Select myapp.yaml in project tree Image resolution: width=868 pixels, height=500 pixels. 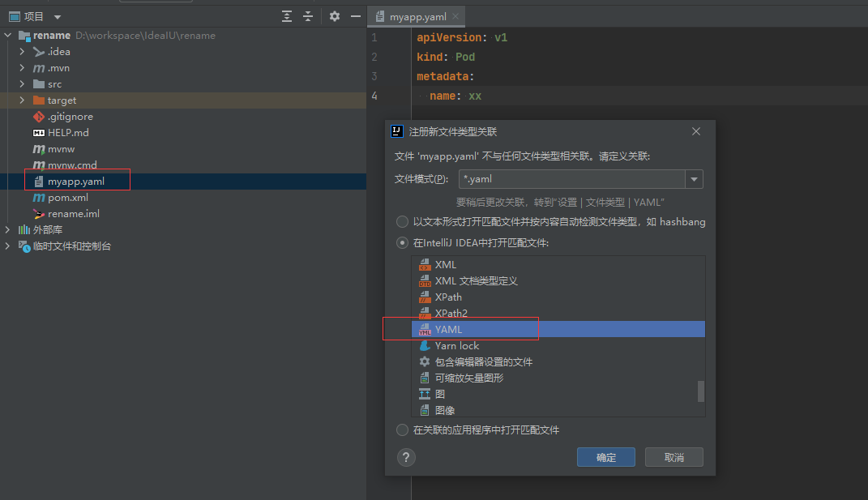(76, 181)
